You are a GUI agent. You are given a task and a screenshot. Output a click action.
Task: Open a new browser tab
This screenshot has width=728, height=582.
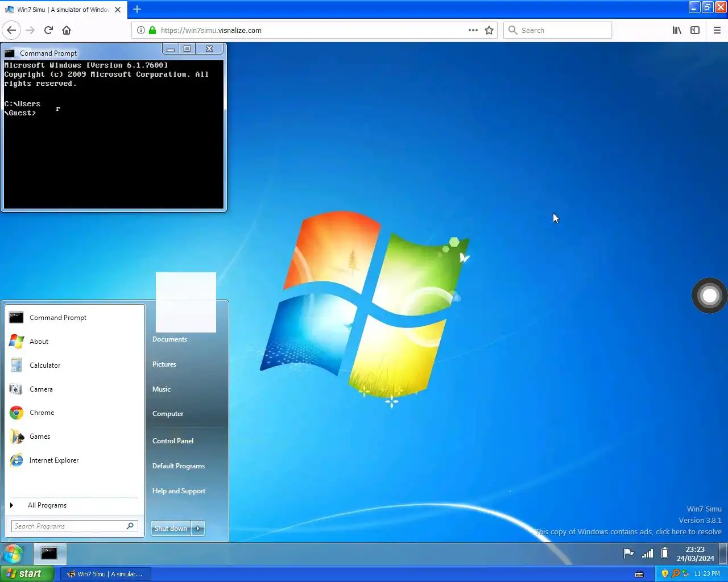(x=137, y=9)
